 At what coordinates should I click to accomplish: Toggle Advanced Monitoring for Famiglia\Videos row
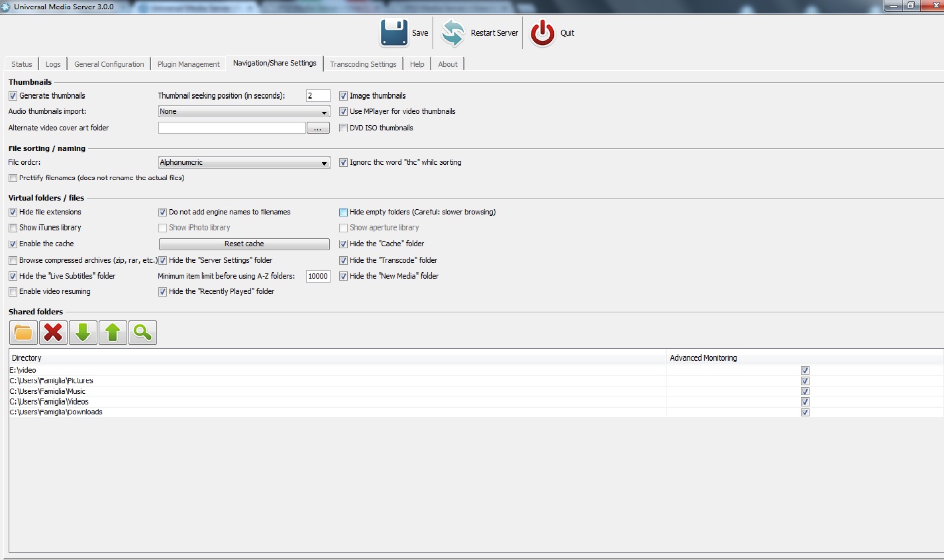[x=805, y=402]
